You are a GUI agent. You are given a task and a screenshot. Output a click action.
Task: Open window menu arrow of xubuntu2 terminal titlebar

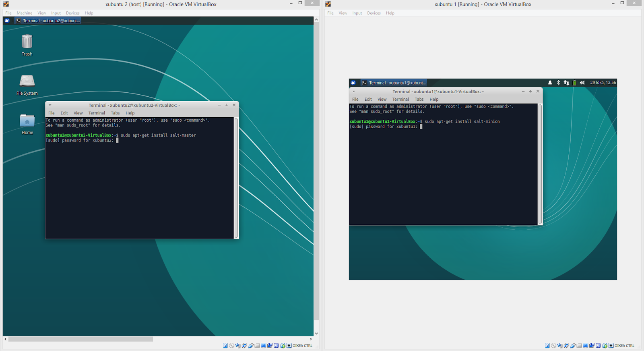click(x=50, y=105)
